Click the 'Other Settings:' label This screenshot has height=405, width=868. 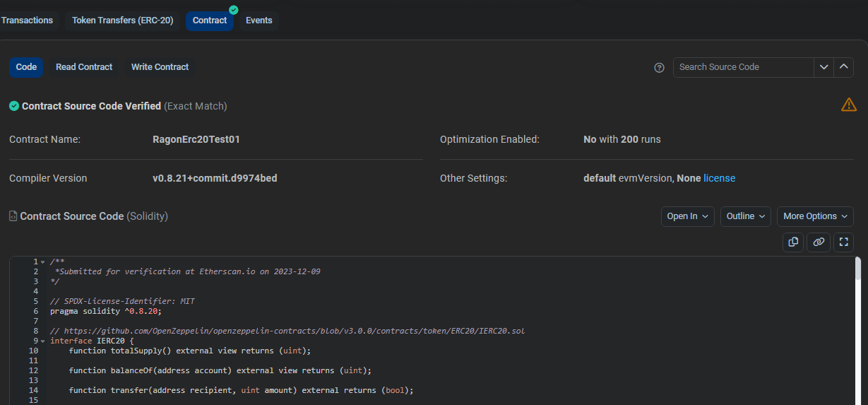(x=473, y=178)
